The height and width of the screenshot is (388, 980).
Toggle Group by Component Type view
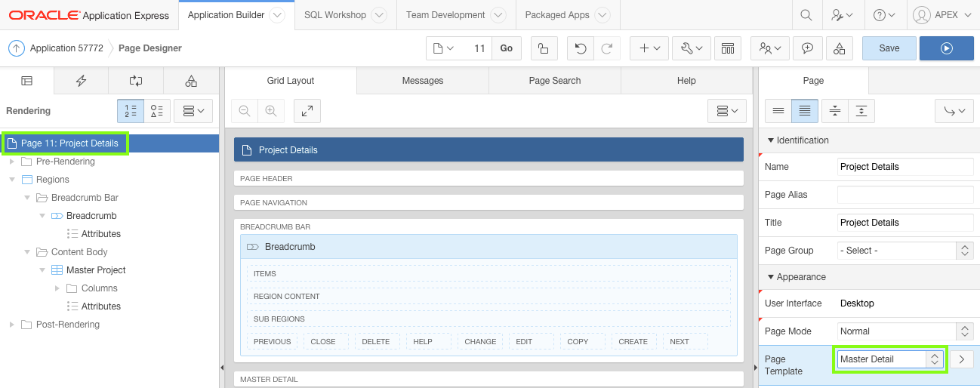click(157, 111)
